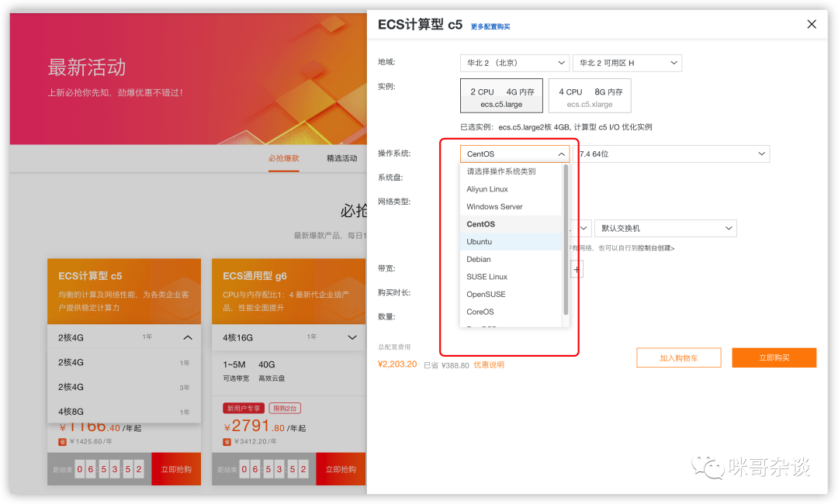Screen dimensions: 838x504
Task: Choose CentOS in the OS list
Action: tap(511, 224)
